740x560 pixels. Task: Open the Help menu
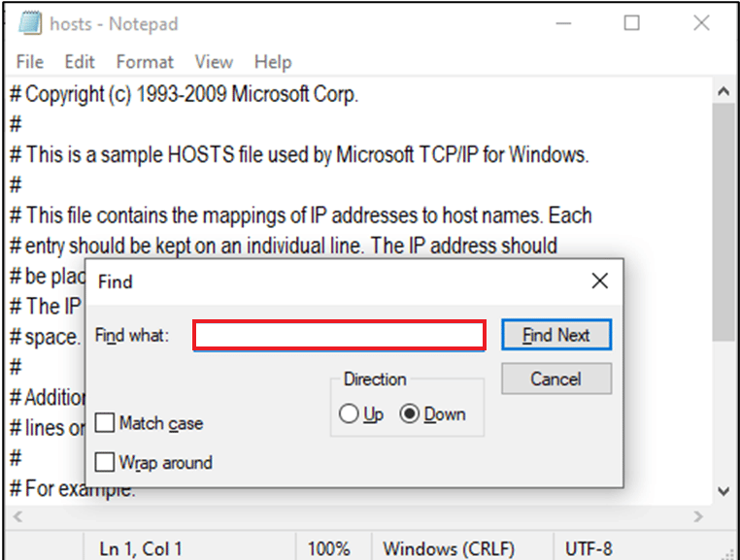(x=273, y=62)
